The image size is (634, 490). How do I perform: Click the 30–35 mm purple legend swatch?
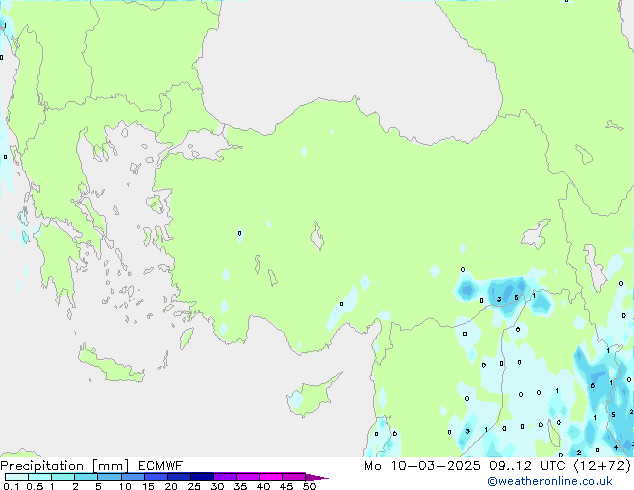tap(225, 477)
